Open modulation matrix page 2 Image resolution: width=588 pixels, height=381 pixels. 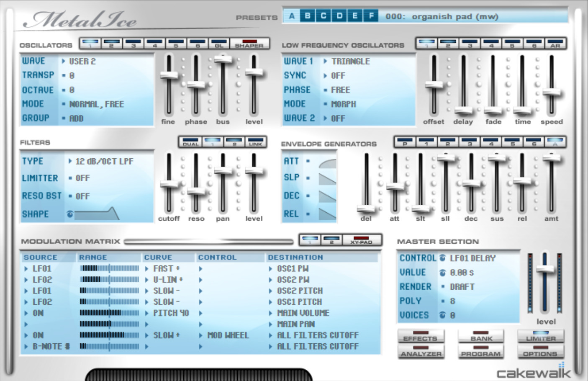point(331,240)
